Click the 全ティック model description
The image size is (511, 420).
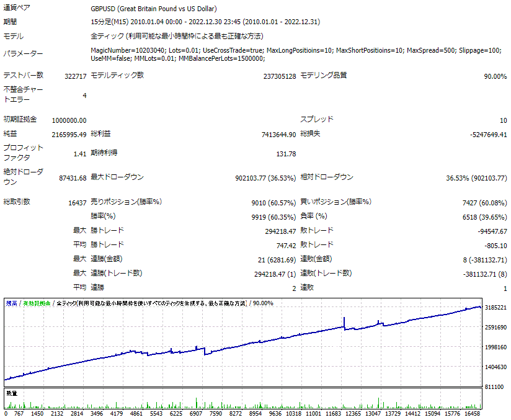coord(177,36)
